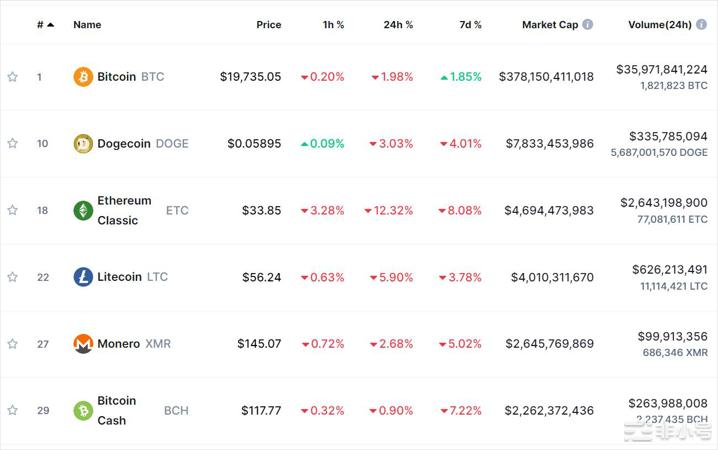The image size is (718, 450).
Task: Click the Bitcoin Cash logo icon
Action: [x=83, y=410]
